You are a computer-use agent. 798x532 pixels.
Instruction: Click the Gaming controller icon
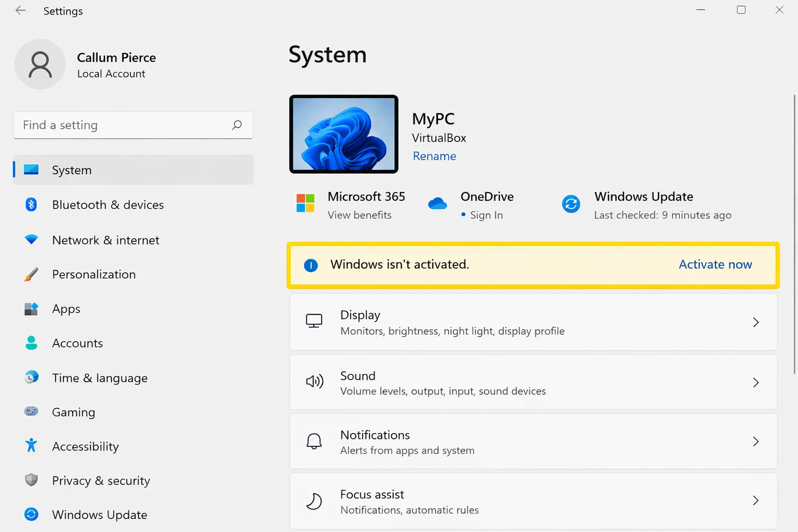(x=31, y=412)
